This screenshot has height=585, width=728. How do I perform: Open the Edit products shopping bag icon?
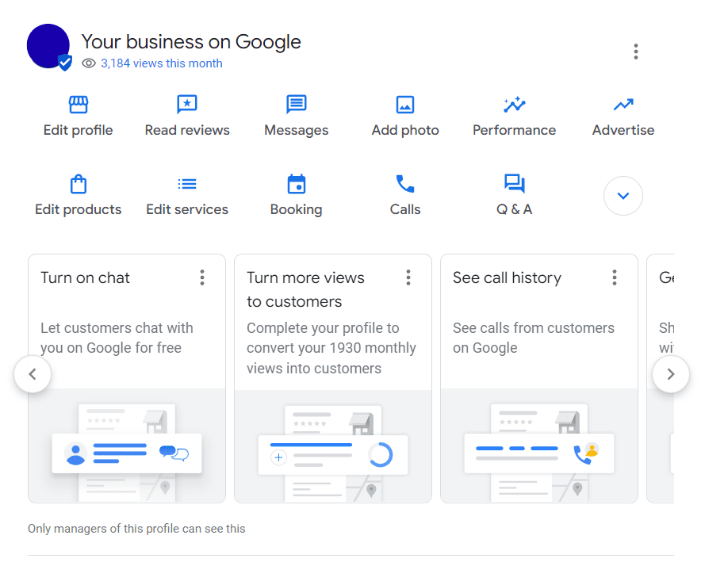coord(78,184)
